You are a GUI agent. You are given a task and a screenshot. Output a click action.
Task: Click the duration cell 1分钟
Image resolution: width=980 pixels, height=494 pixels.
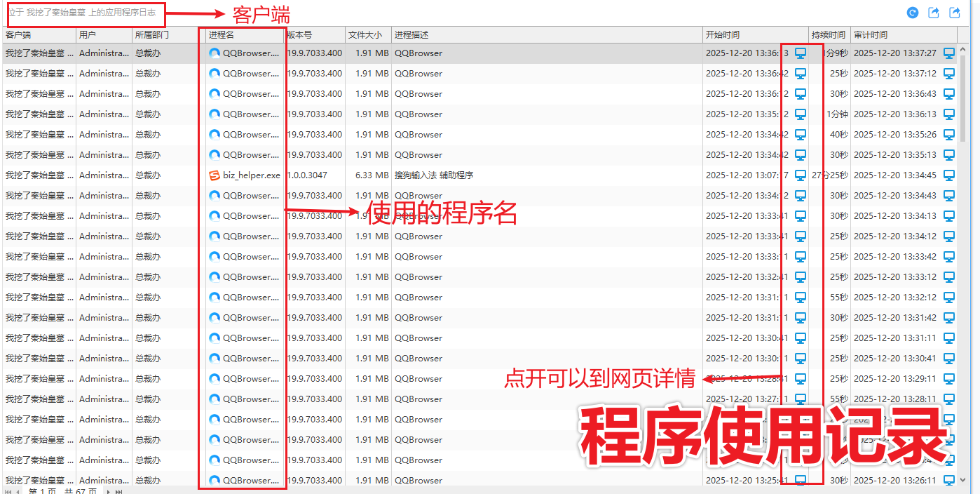click(x=837, y=114)
